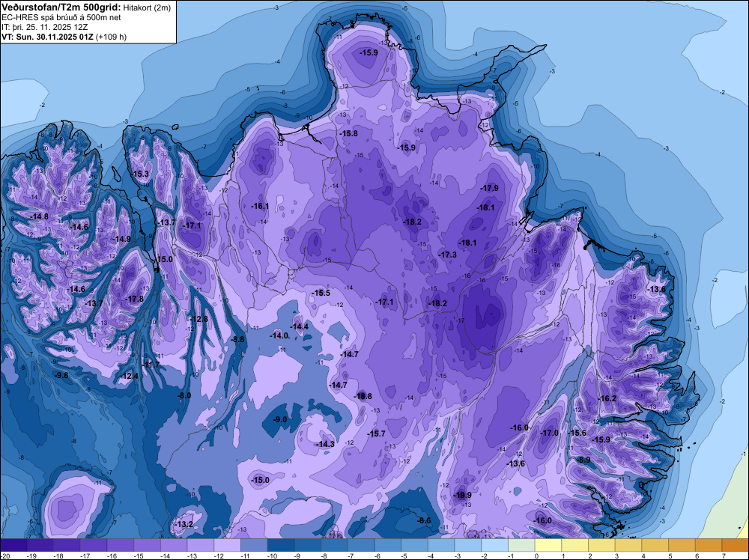Click the -15.7 temperature label
This screenshot has width=749, height=560.
[376, 433]
